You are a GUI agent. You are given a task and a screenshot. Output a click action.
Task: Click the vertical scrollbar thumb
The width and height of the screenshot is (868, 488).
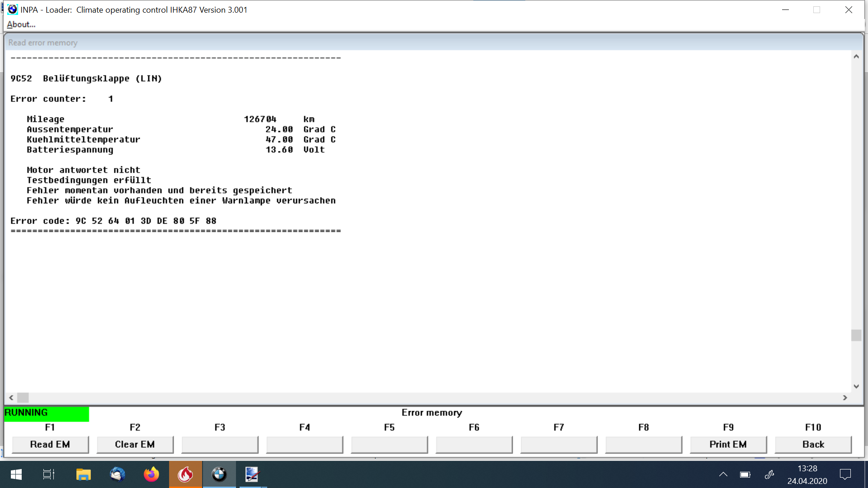point(856,335)
